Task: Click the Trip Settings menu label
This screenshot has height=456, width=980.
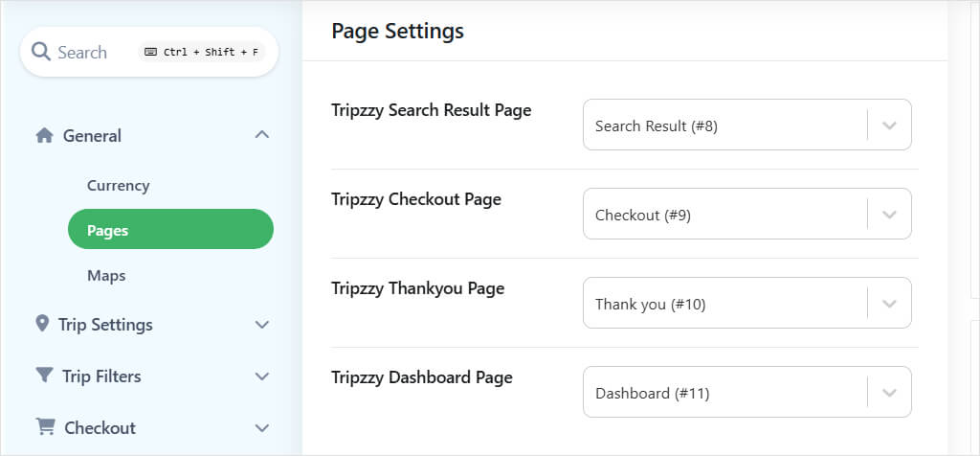Action: pos(105,325)
